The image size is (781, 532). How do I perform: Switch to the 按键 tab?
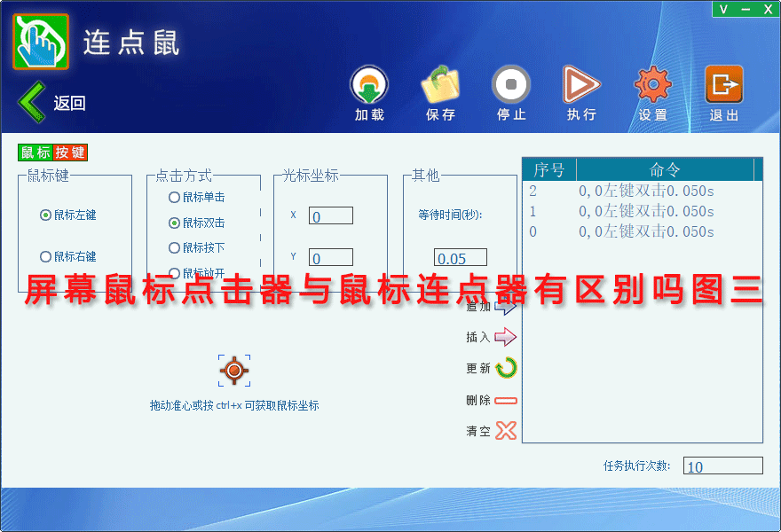(70, 153)
